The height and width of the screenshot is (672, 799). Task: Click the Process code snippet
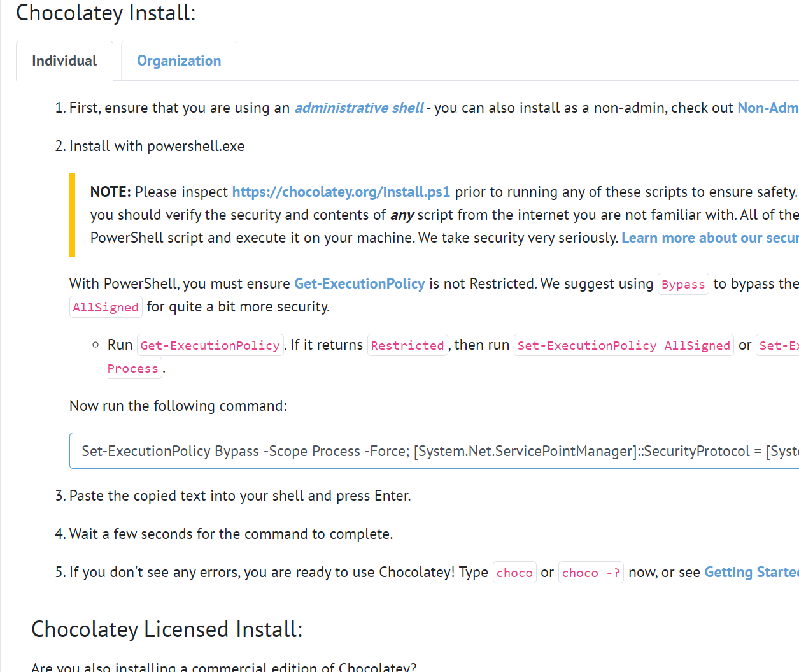pyautogui.click(x=133, y=368)
